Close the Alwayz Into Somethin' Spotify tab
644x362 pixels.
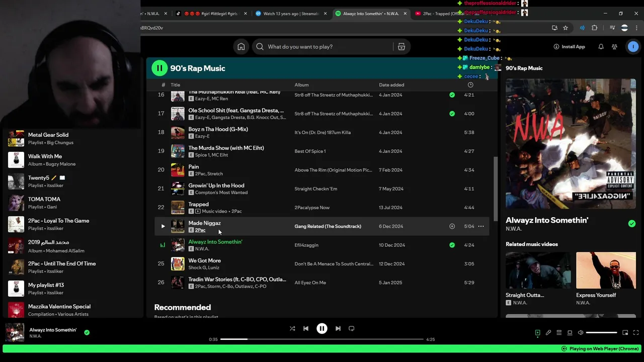(x=405, y=14)
